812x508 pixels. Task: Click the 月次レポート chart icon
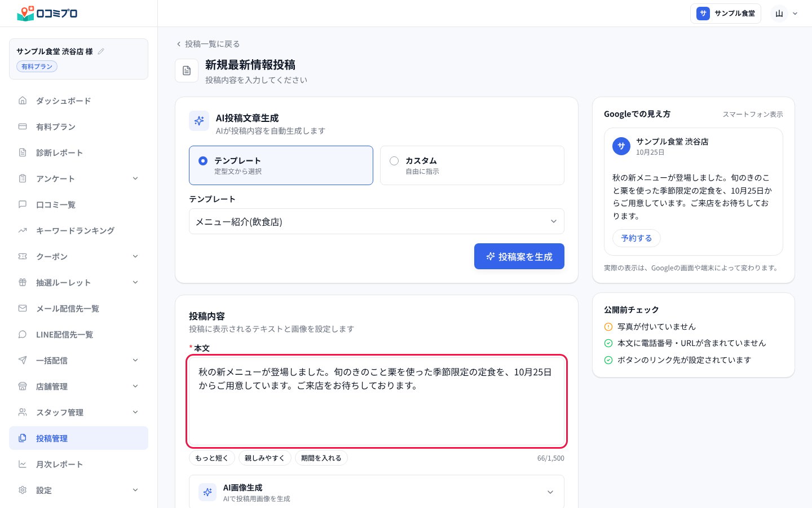pyautogui.click(x=23, y=464)
